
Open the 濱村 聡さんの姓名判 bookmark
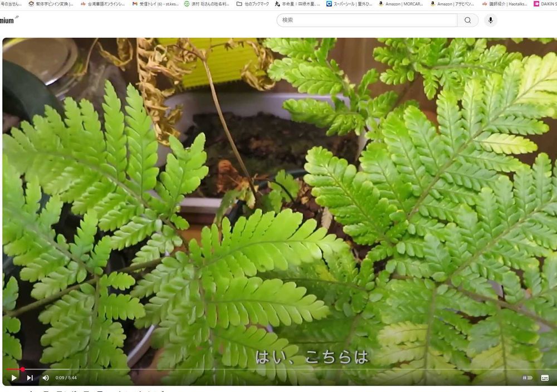coord(206,4)
